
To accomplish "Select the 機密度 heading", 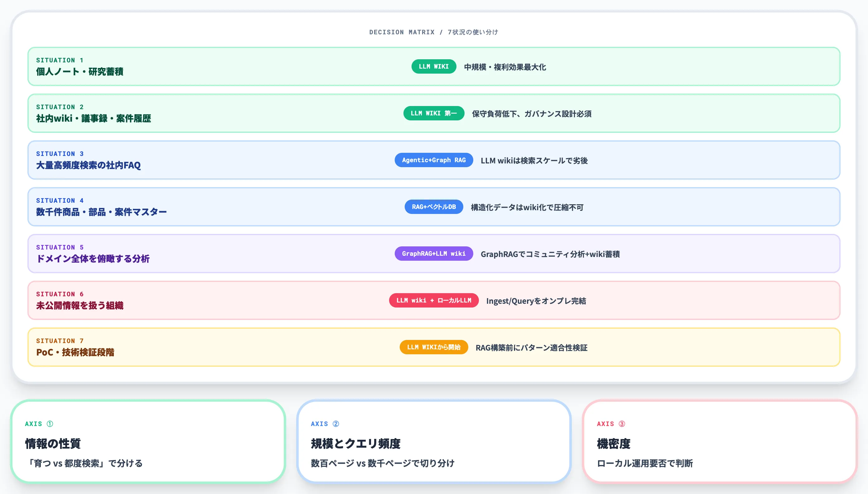I will tap(613, 444).
